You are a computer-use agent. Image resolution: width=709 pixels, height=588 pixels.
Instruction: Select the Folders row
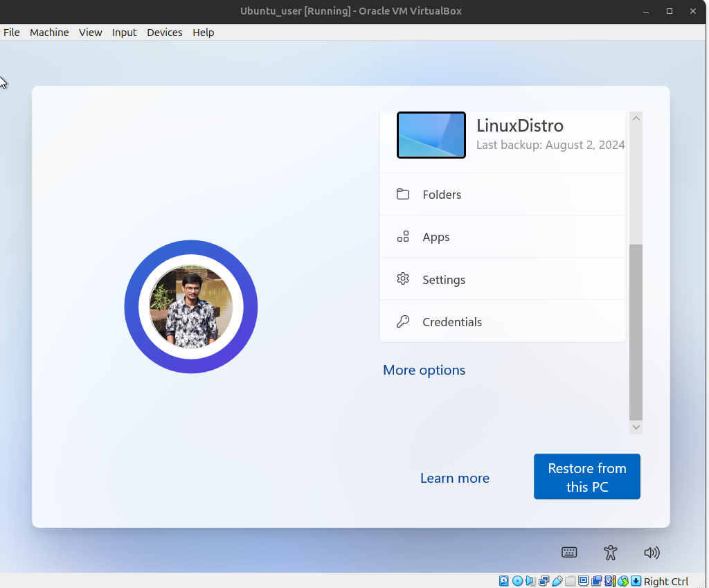coord(503,194)
